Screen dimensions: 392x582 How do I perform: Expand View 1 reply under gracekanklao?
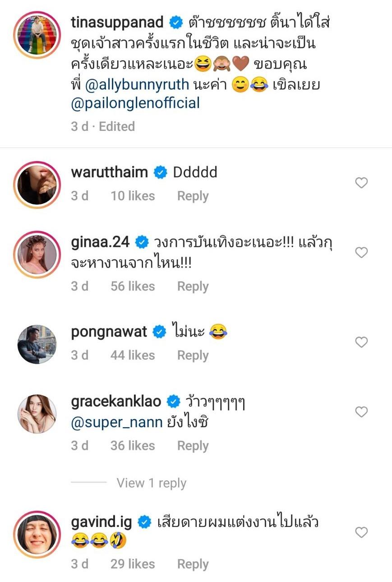pos(151,483)
